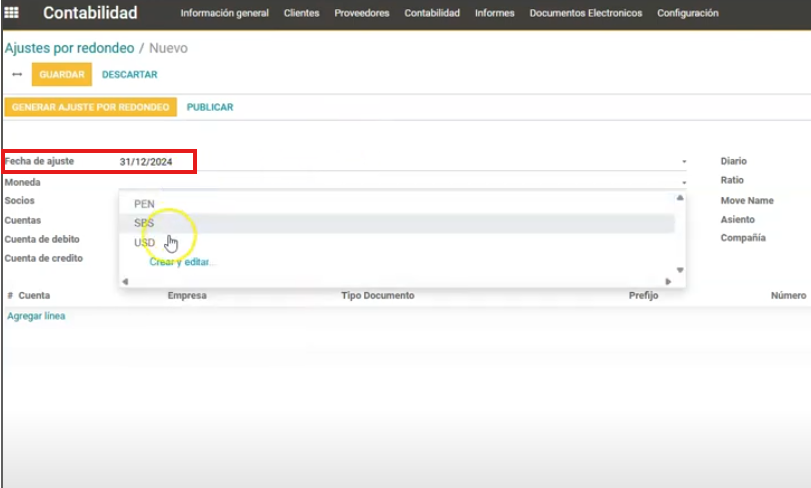Expand the Moneda dropdown arrow
Viewport: 811px width, 488px height.
point(684,183)
